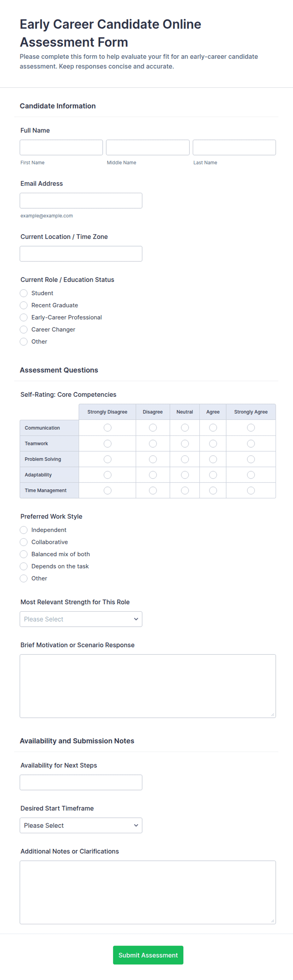
Task: Focus the Email Address field
Action: click(x=81, y=200)
